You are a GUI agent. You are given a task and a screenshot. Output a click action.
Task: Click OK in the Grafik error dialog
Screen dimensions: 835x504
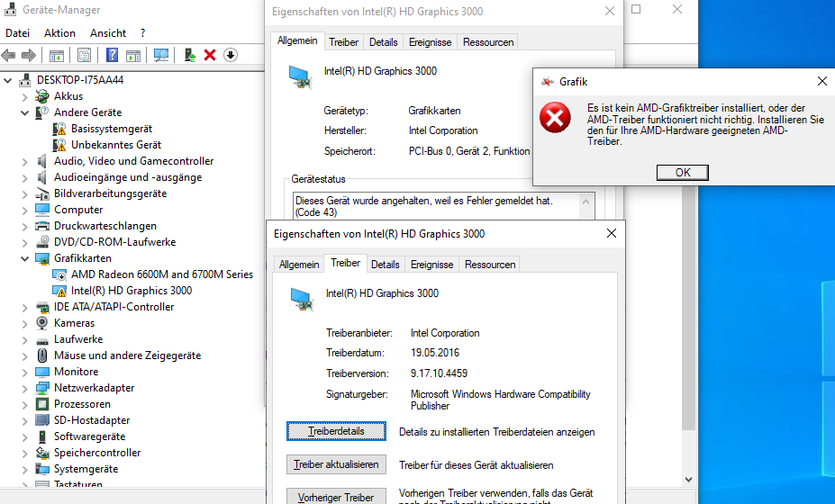click(x=683, y=173)
